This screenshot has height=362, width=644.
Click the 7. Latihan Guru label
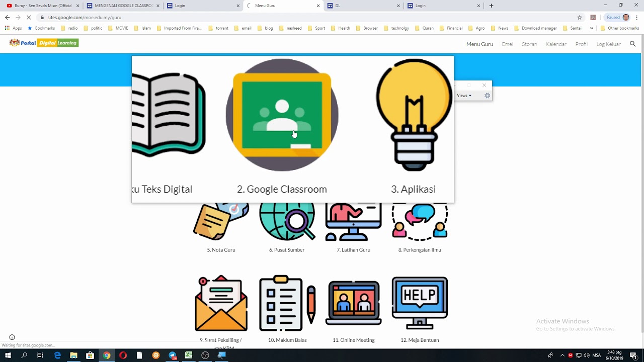coord(353,250)
